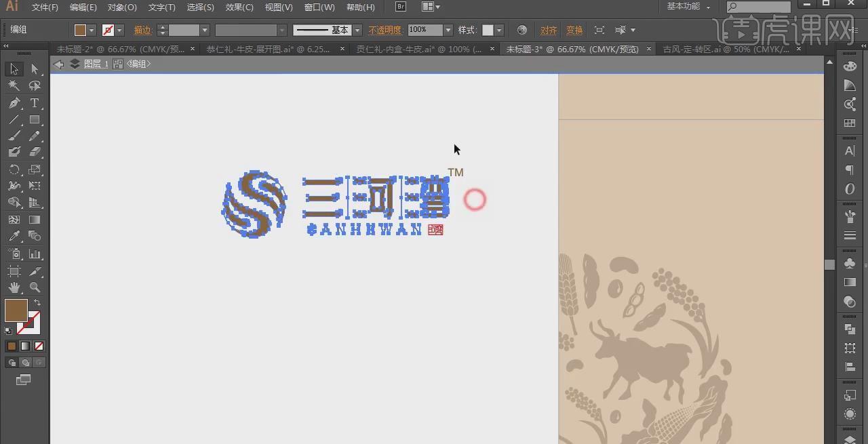
Task: Open stroke weight dropdown
Action: tap(204, 31)
